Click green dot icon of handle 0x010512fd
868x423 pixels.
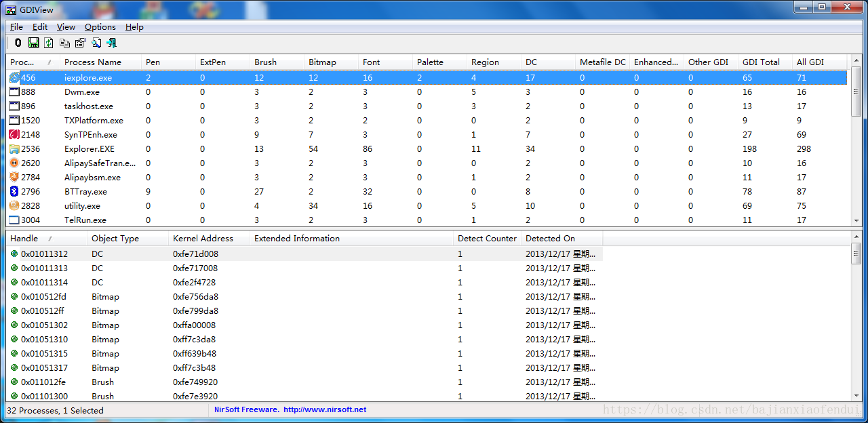tap(14, 296)
